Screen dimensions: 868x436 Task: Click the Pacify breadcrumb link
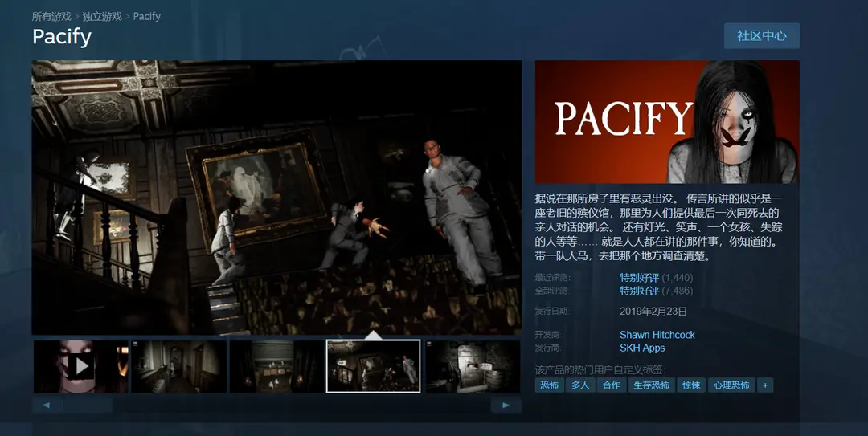pyautogui.click(x=147, y=17)
